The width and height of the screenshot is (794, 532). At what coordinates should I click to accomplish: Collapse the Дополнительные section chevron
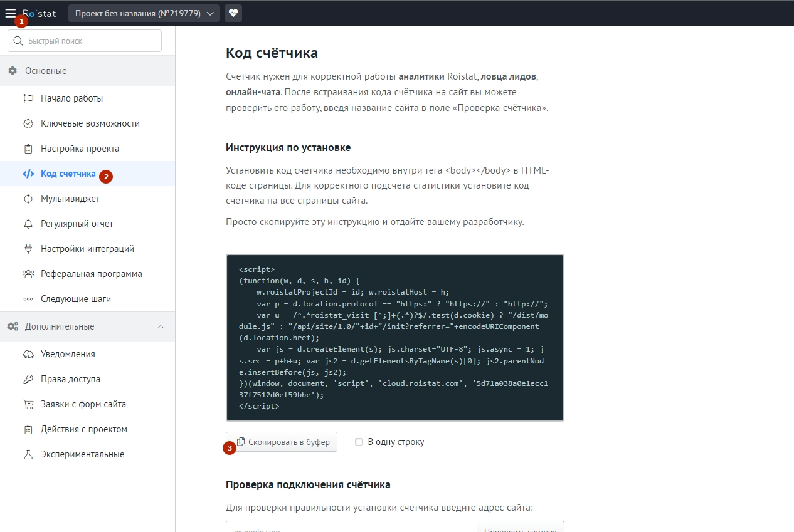click(161, 326)
